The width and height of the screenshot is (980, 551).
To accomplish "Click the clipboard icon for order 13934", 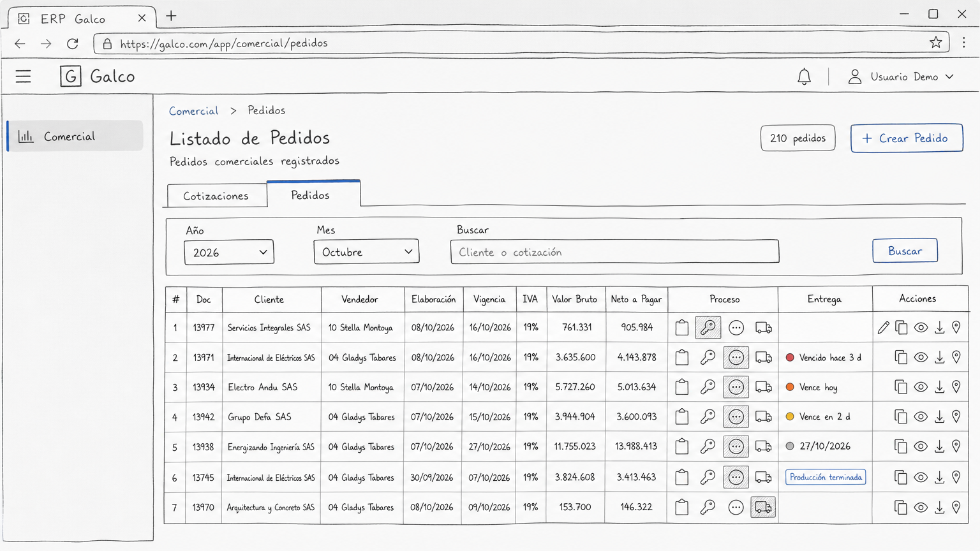I will coord(682,387).
